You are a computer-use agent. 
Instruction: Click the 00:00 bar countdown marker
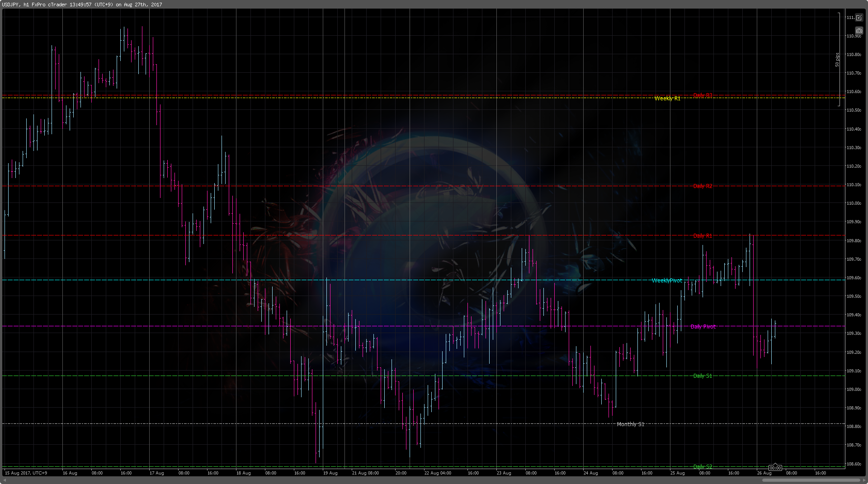tap(775, 467)
